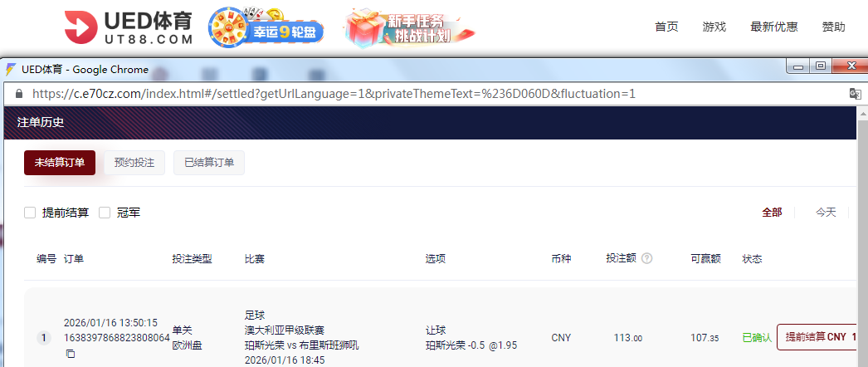Screen dimensions: 868x367
Task: Click the URL address bar text
Action: click(x=334, y=94)
